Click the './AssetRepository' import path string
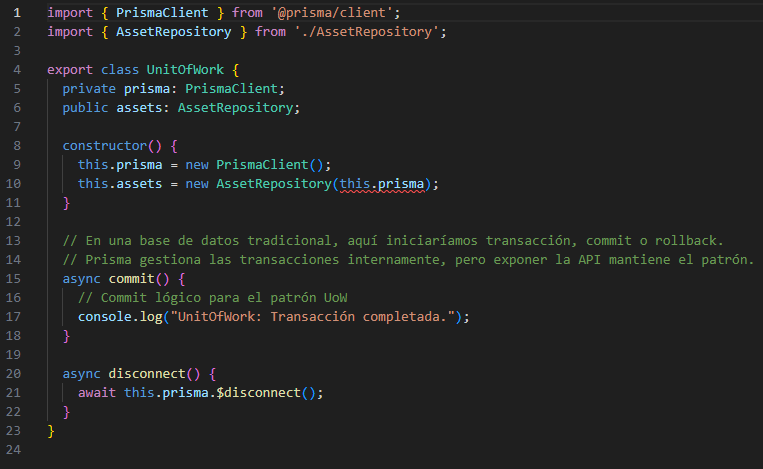Screen dimensions: 763x469 366,32
